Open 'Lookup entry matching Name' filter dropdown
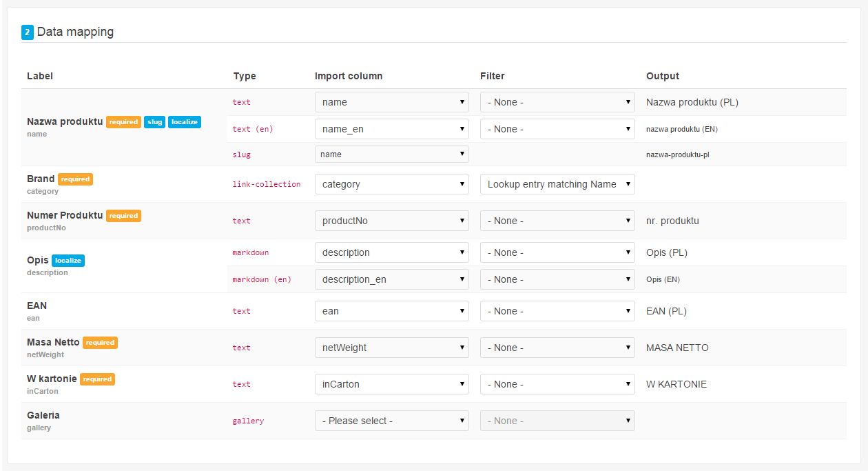Image resolution: width=868 pixels, height=471 pixels. (x=557, y=184)
